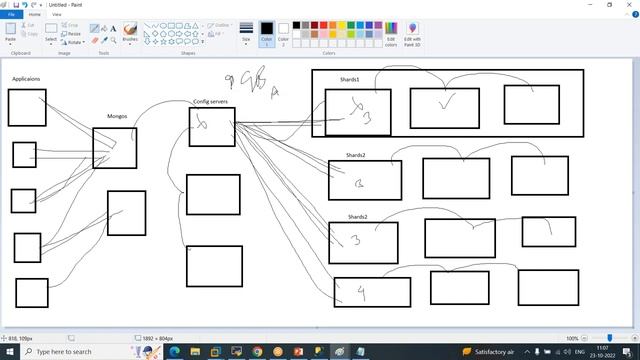640x360 pixels.
Task: Click the Paste clipboard icon
Action: click(x=11, y=29)
